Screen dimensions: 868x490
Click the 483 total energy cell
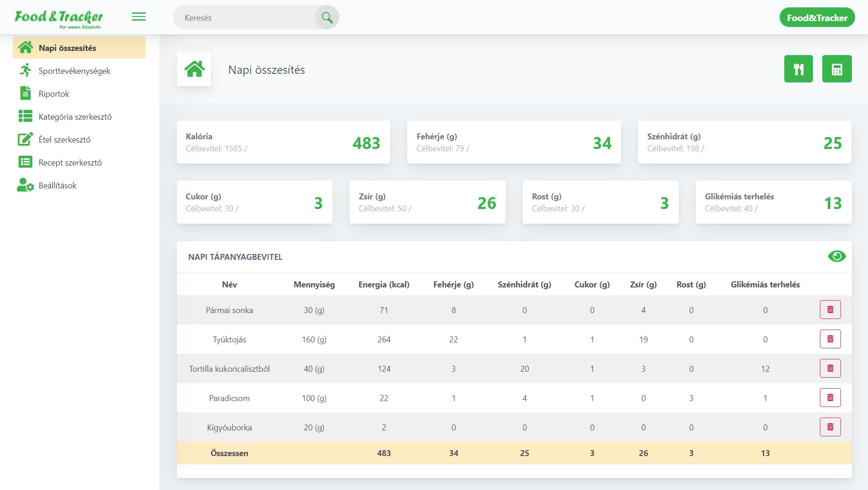point(384,453)
